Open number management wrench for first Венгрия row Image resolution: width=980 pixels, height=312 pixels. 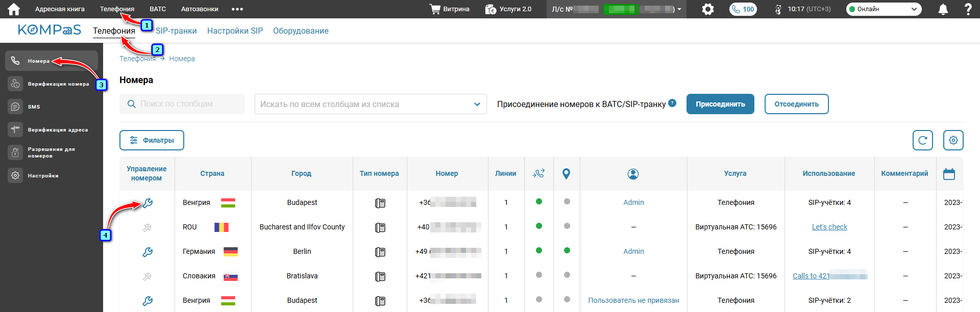pos(148,203)
